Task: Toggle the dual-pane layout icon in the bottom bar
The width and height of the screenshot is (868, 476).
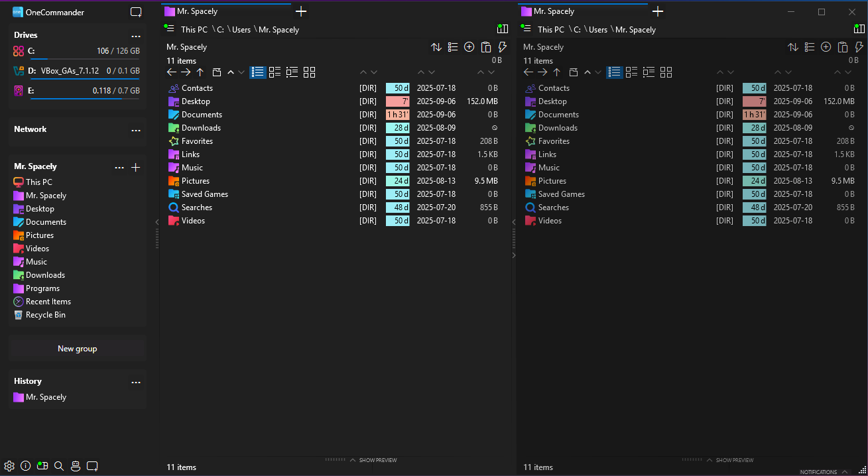Action: [x=42, y=466]
